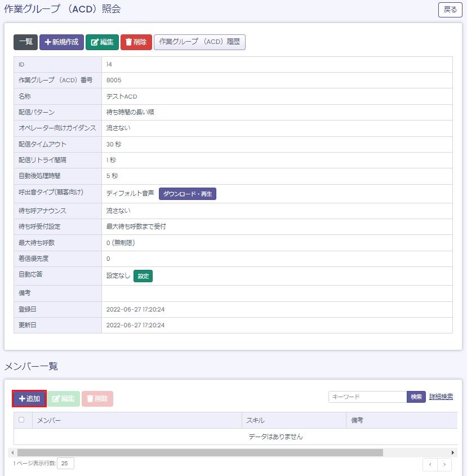Click the 検索 search button
Screen dimensions: 467x476
416,397
